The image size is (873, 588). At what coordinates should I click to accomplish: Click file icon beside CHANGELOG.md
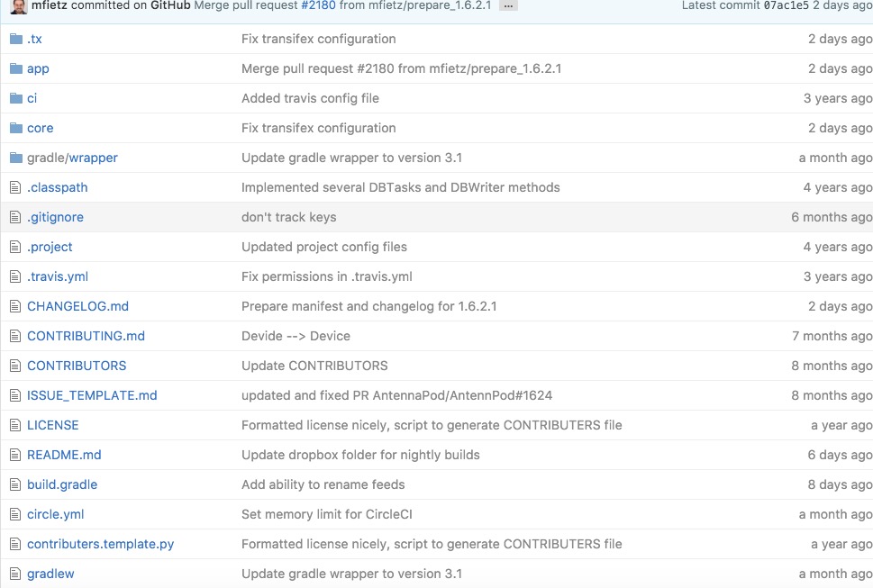coord(15,306)
